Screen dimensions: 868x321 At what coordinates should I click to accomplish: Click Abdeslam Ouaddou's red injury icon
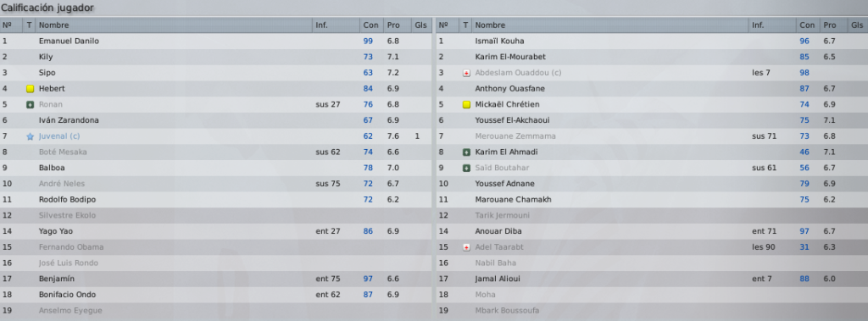(x=466, y=73)
